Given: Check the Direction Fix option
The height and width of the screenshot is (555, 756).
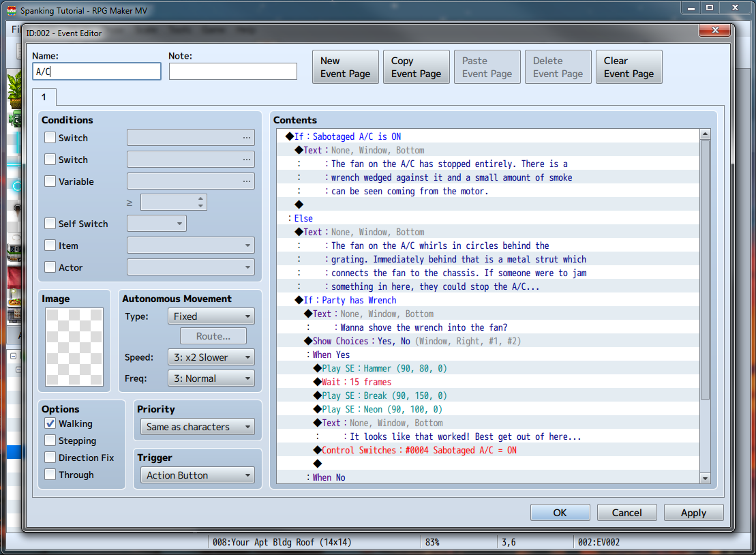Looking at the screenshot, I should pos(50,457).
